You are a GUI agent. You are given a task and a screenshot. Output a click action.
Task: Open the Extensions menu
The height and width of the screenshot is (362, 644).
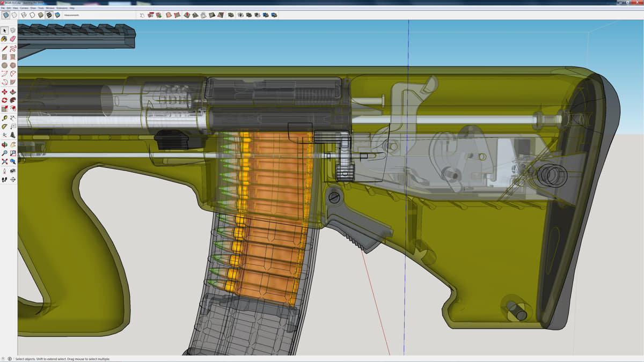pos(62,8)
